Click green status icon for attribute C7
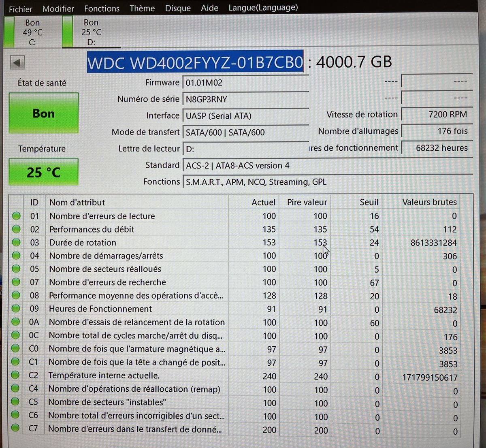 15,428
